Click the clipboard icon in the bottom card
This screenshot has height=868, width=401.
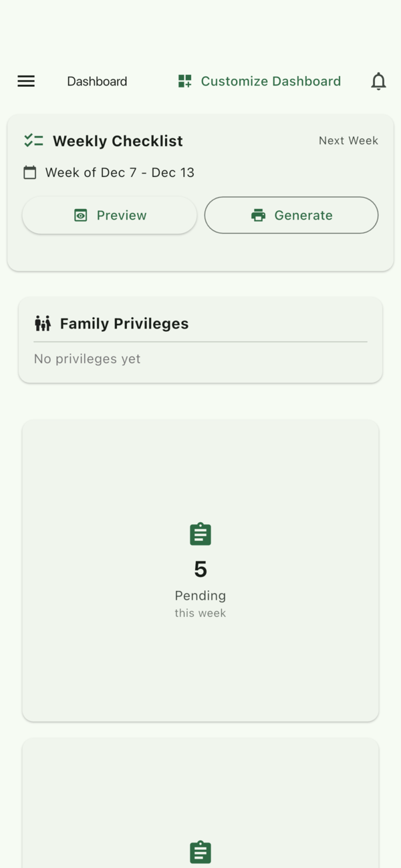pyautogui.click(x=200, y=851)
